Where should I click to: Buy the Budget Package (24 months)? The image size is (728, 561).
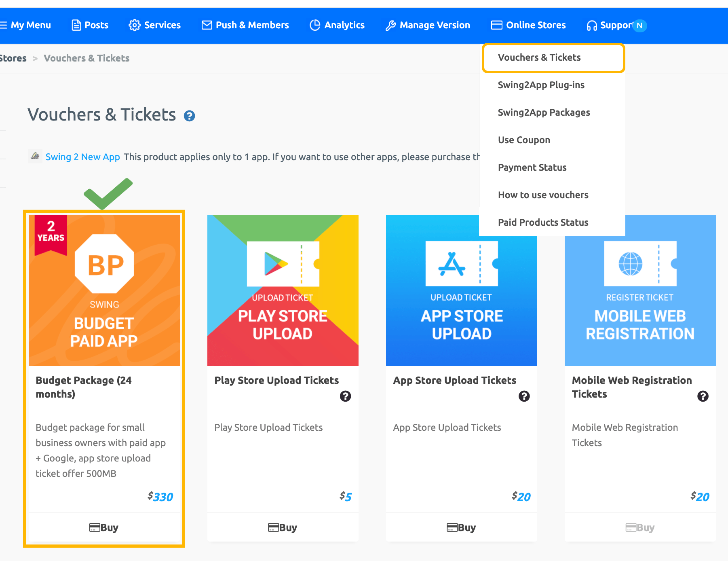coord(104,527)
